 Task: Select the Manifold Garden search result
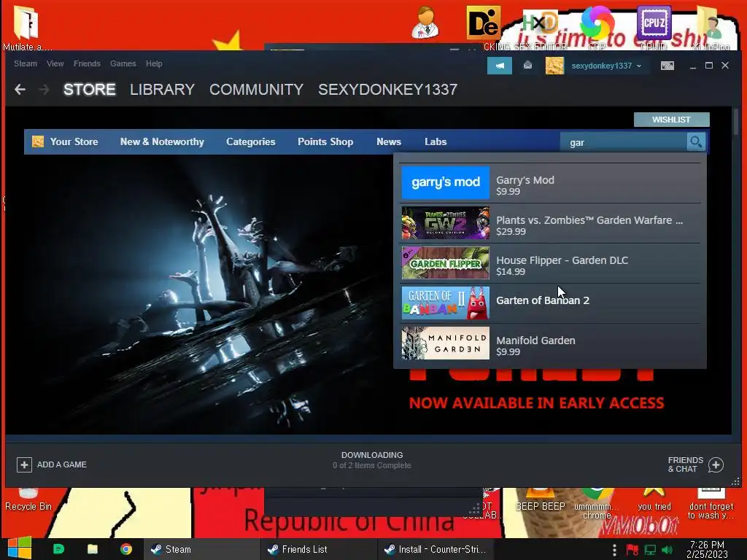pos(551,343)
